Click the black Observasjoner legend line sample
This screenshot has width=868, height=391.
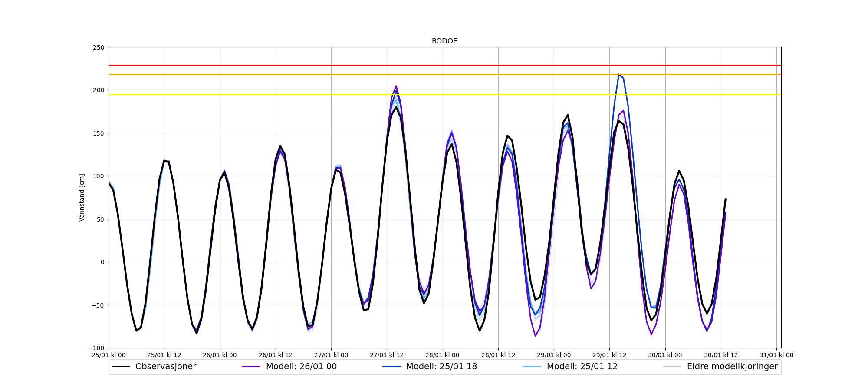[x=121, y=367]
